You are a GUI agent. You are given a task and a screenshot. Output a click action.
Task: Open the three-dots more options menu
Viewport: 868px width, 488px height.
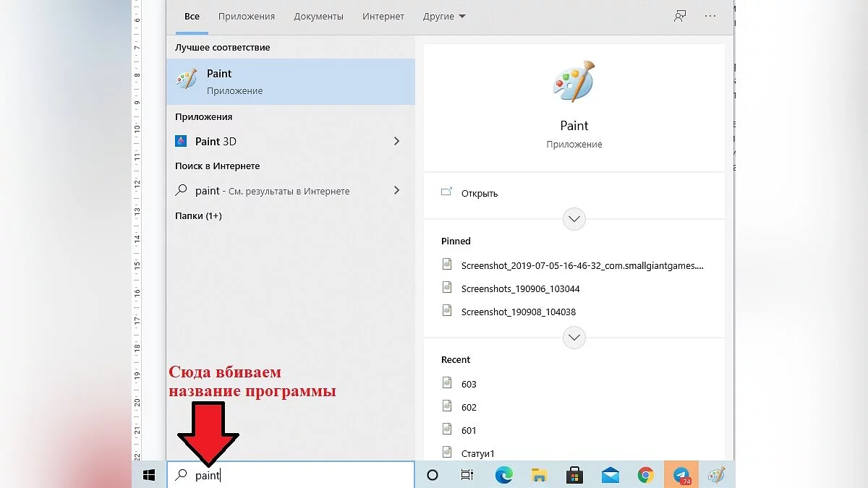point(710,16)
